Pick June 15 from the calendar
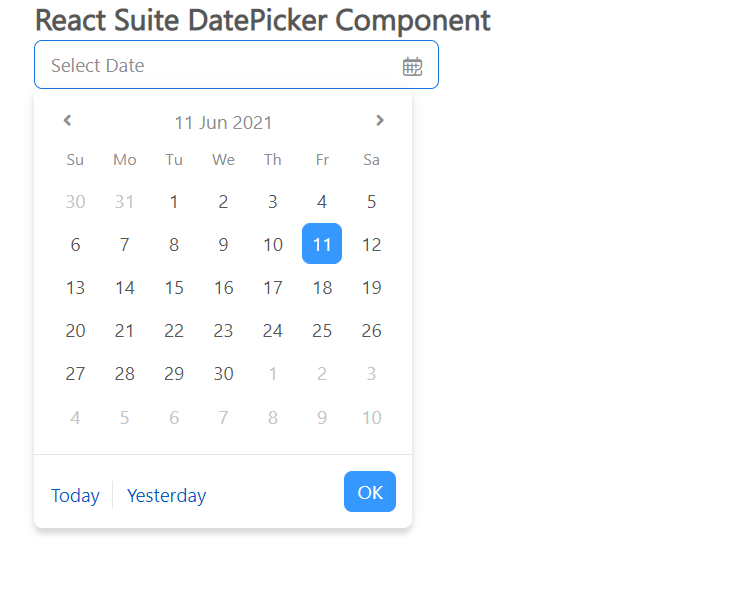The image size is (751, 601). click(174, 288)
